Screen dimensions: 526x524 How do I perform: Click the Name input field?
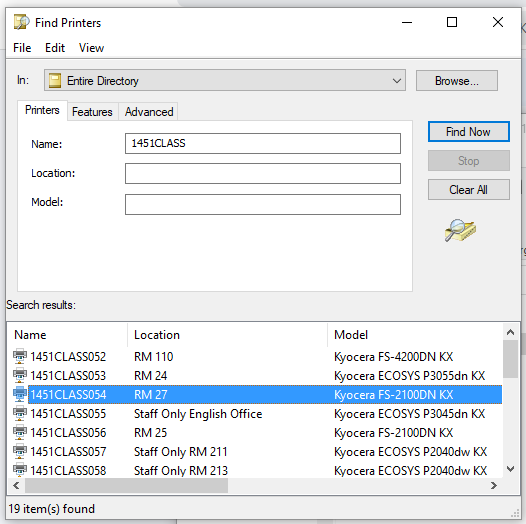point(263,144)
